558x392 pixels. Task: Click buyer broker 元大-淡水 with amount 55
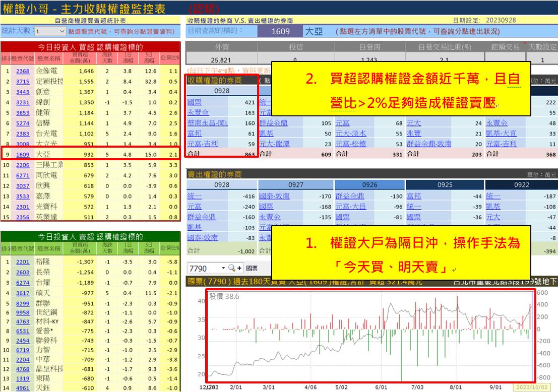point(350,134)
